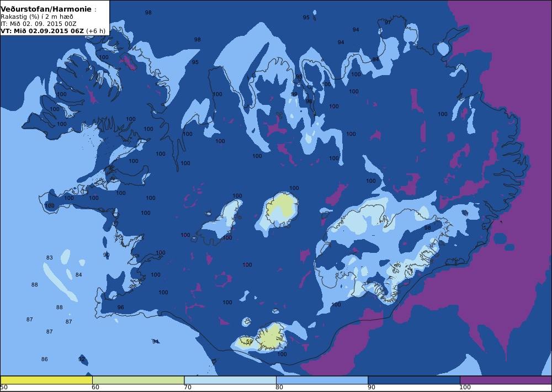
Task: Click the legend tick label '80'
Action: click(279, 388)
